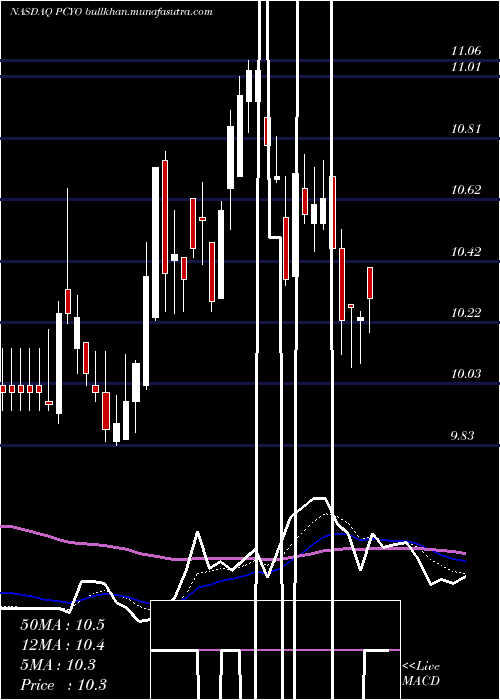
Task: Click the 5MA : 10.3 readout
Action: [x=58, y=665]
